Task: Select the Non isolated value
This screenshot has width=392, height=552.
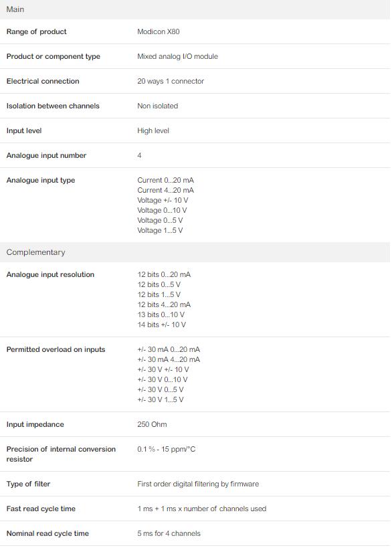Action: click(x=158, y=106)
